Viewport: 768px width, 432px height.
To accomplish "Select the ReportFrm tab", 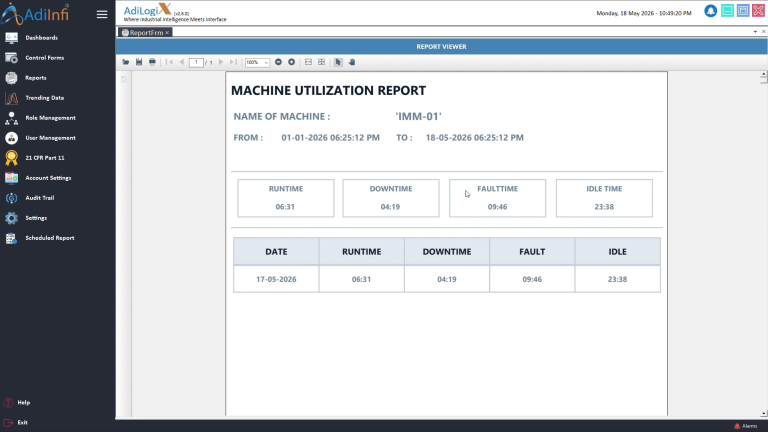I will click(143, 32).
